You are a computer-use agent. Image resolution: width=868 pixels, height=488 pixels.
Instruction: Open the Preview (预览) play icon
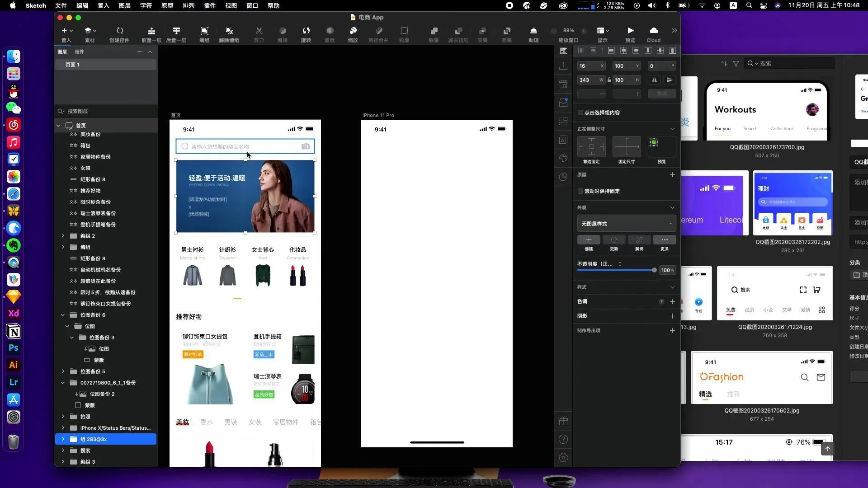(630, 31)
